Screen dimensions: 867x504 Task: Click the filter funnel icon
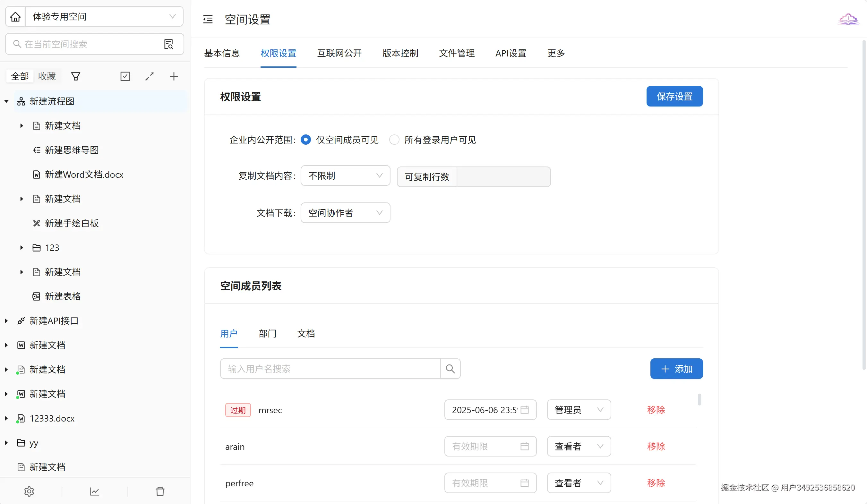click(x=76, y=76)
